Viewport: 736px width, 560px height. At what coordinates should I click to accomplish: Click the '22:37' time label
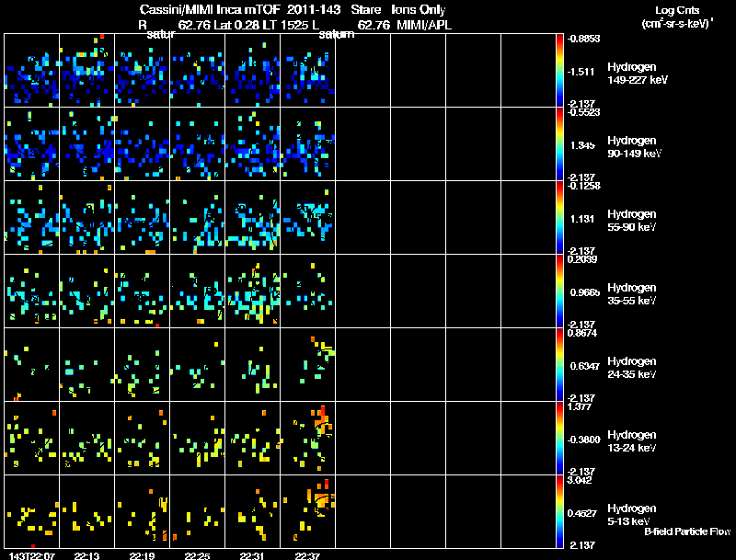(308, 555)
